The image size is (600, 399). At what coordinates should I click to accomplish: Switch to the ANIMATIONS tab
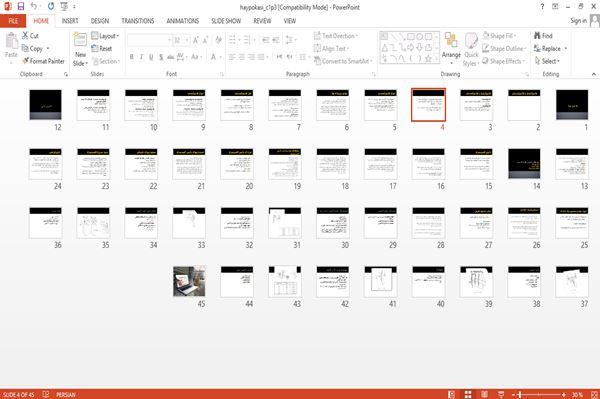(183, 21)
